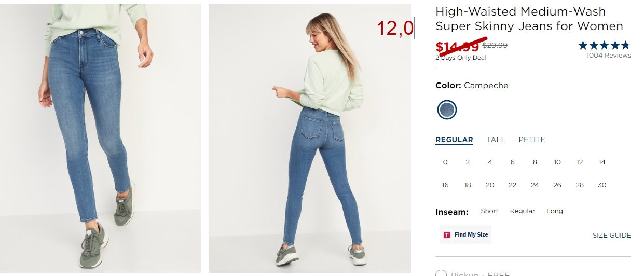Open the back view jeans photo
Viewport: 644px width, 276px height.
point(310,138)
